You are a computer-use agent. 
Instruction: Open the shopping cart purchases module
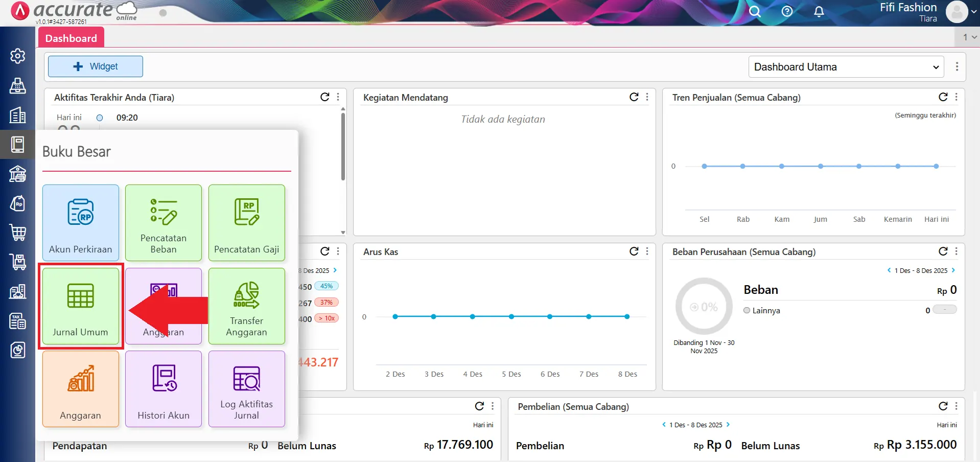click(x=18, y=233)
